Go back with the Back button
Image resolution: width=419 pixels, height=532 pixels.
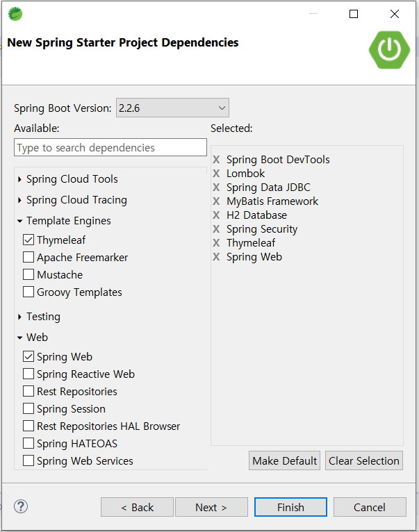point(137,507)
